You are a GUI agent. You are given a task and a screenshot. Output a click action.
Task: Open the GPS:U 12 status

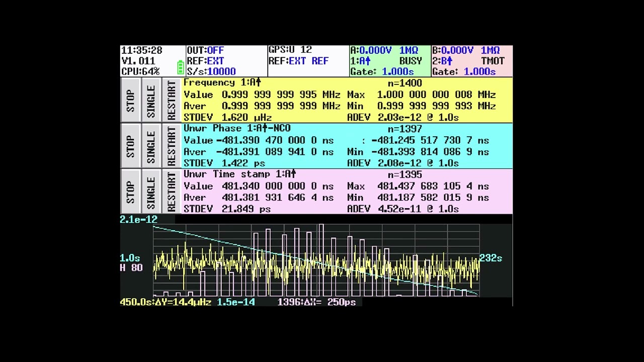[x=290, y=50]
